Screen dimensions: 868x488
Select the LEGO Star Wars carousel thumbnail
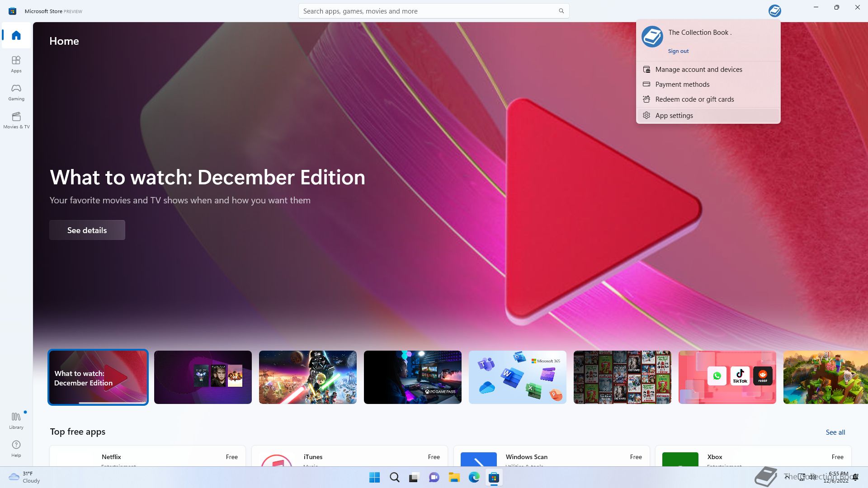coord(308,377)
